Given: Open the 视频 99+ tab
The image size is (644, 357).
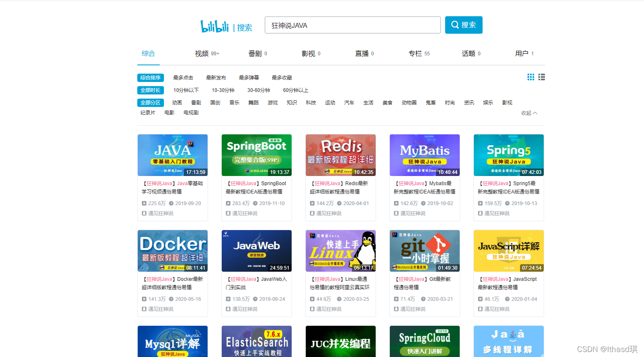Looking at the screenshot, I should (207, 54).
